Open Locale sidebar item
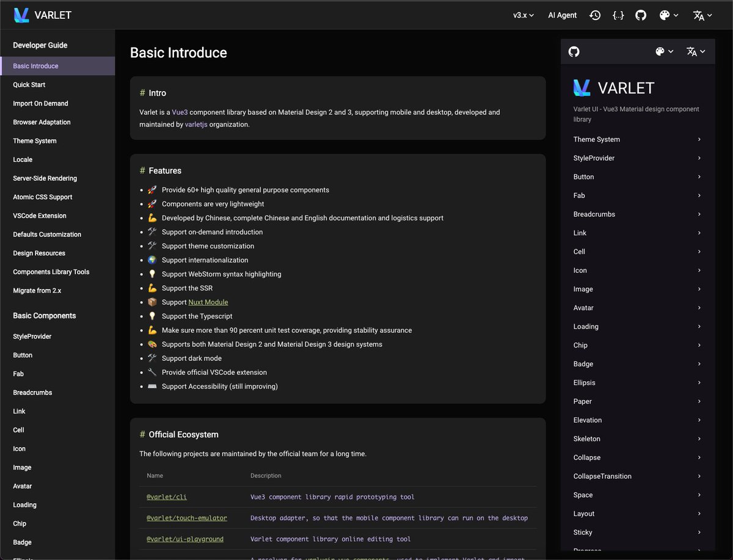The height and width of the screenshot is (560, 733). (x=57, y=159)
